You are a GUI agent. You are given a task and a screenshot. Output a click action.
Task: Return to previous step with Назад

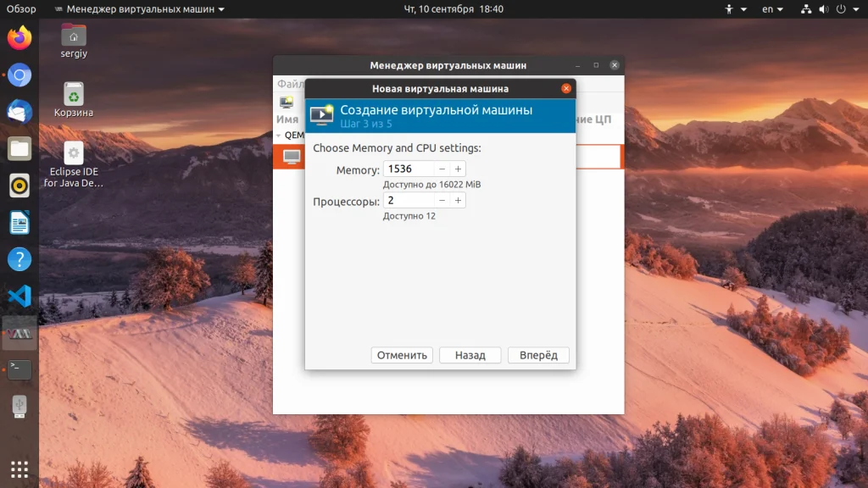point(470,355)
